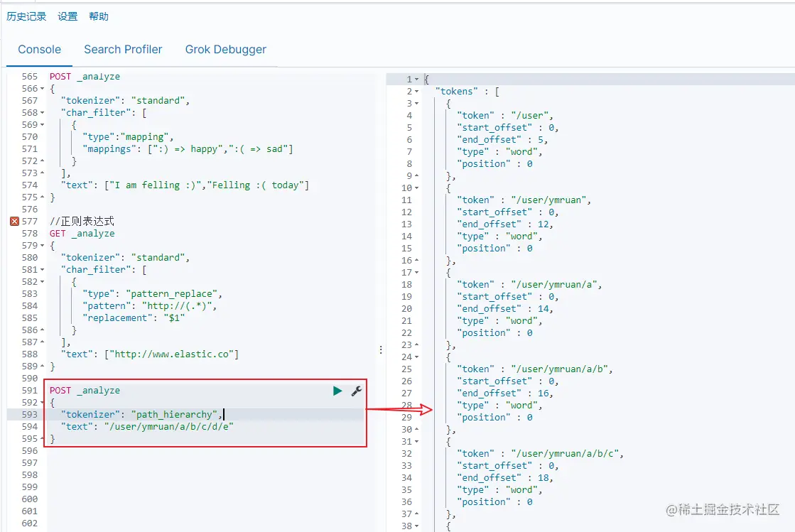The width and height of the screenshot is (795, 532).
Task: Collapse the mapping object at line 569
Action: click(x=42, y=125)
